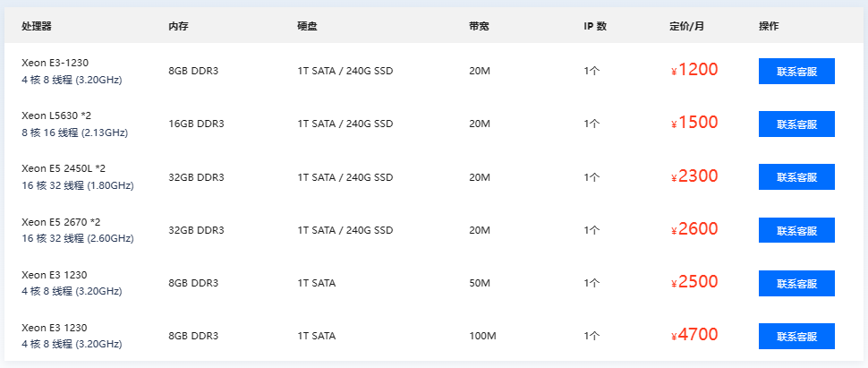This screenshot has height=368, width=868.
Task: Click the Xeon L5630 *2 processor name
Action: (56, 116)
